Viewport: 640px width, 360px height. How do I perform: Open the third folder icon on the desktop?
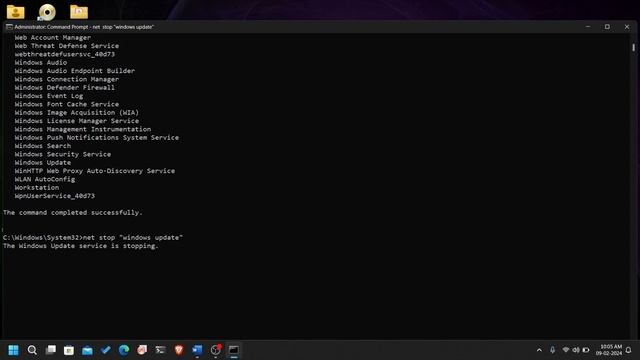point(79,12)
